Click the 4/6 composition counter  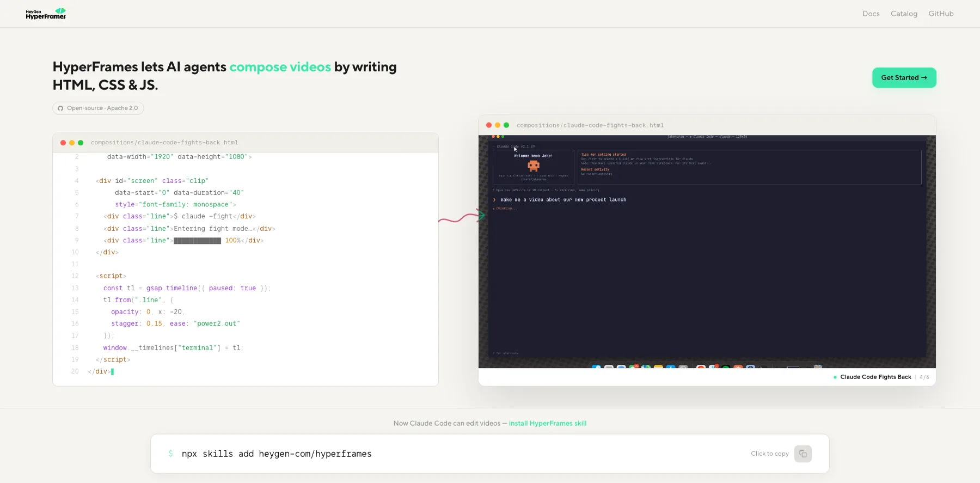924,377
